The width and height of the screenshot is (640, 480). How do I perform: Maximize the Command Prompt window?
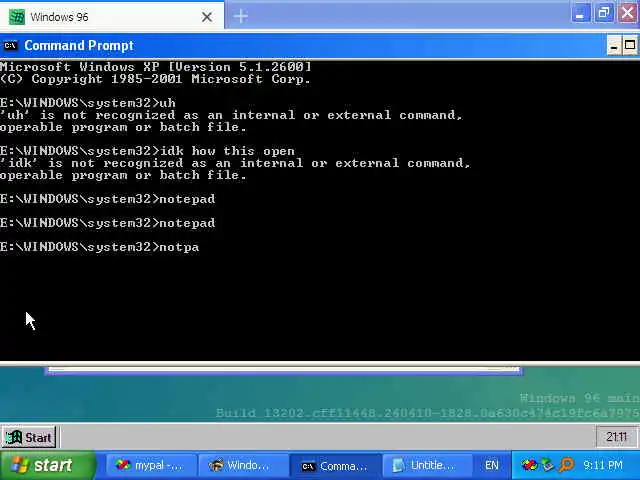630,45
